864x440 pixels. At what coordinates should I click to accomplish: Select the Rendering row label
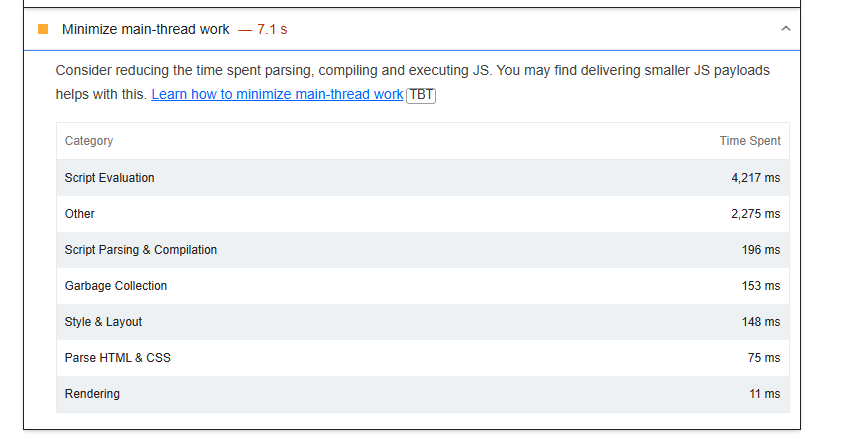click(92, 394)
